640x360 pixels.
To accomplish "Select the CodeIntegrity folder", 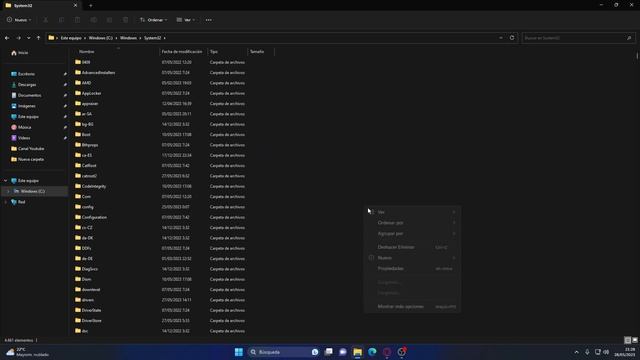I will [x=93, y=186].
